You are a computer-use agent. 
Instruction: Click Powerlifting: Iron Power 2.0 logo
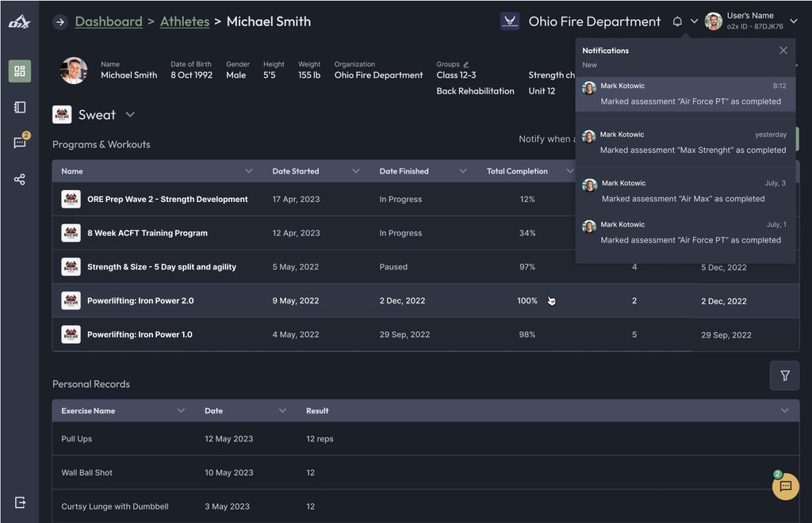pyautogui.click(x=71, y=300)
